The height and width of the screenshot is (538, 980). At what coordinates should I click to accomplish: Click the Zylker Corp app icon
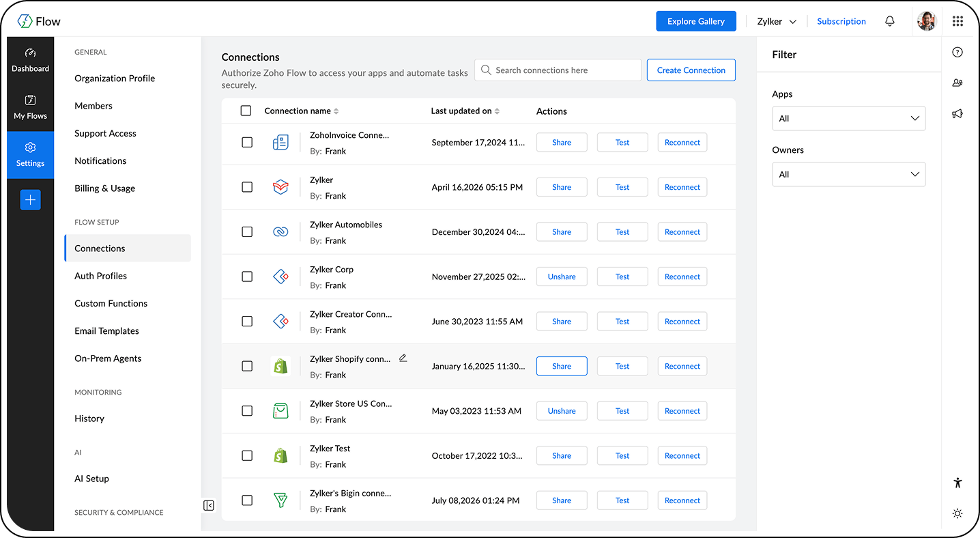280,277
